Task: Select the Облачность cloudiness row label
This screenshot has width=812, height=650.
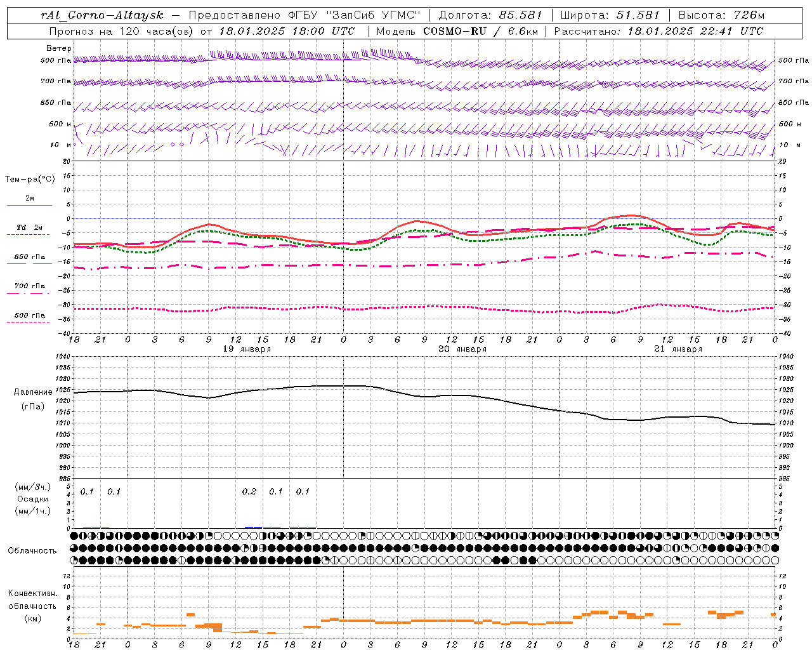Action: [x=32, y=551]
